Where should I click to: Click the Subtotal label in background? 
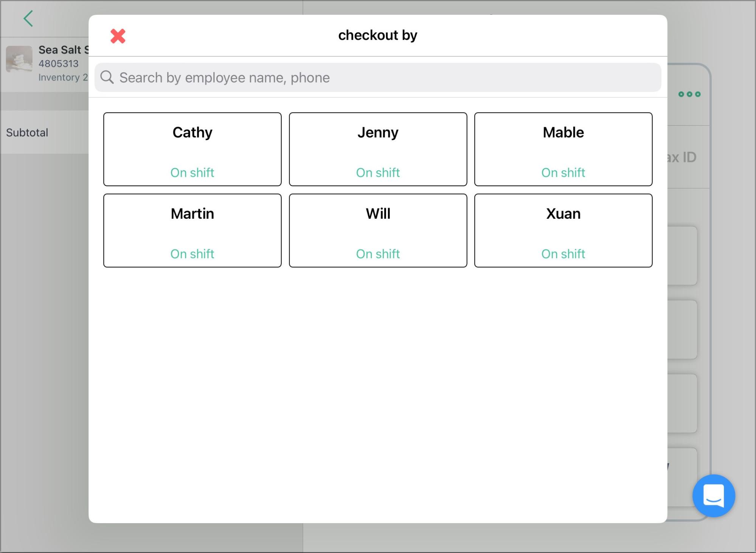pyautogui.click(x=27, y=132)
